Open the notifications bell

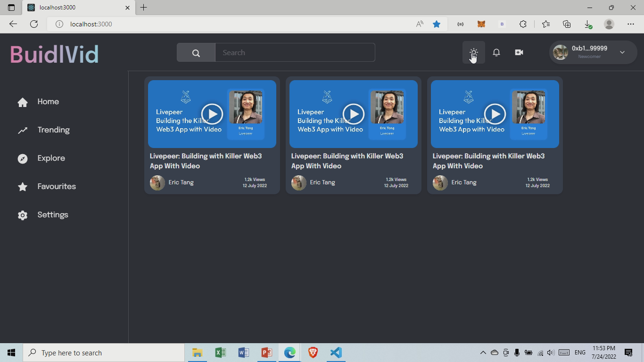(x=496, y=52)
